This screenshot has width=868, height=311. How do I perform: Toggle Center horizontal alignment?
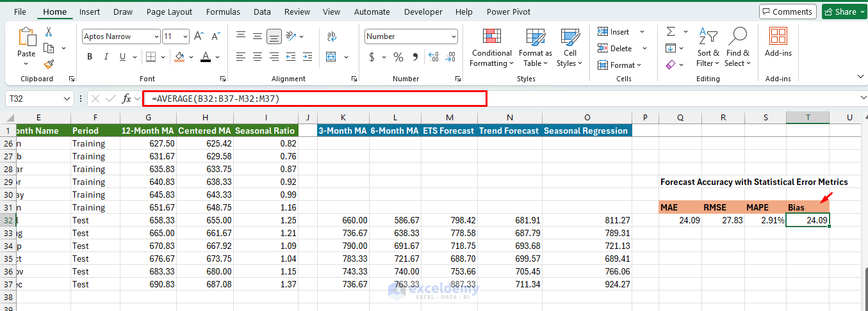click(x=258, y=57)
